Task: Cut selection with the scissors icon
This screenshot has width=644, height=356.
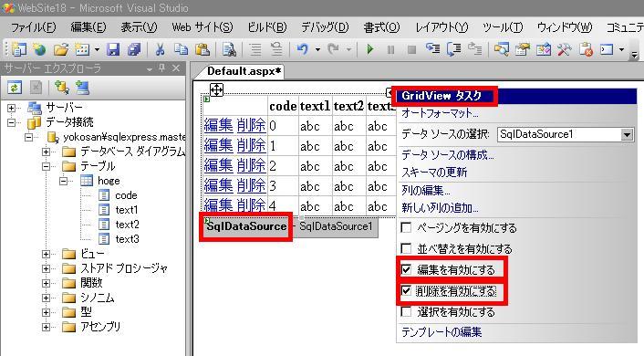Action: click(x=160, y=49)
